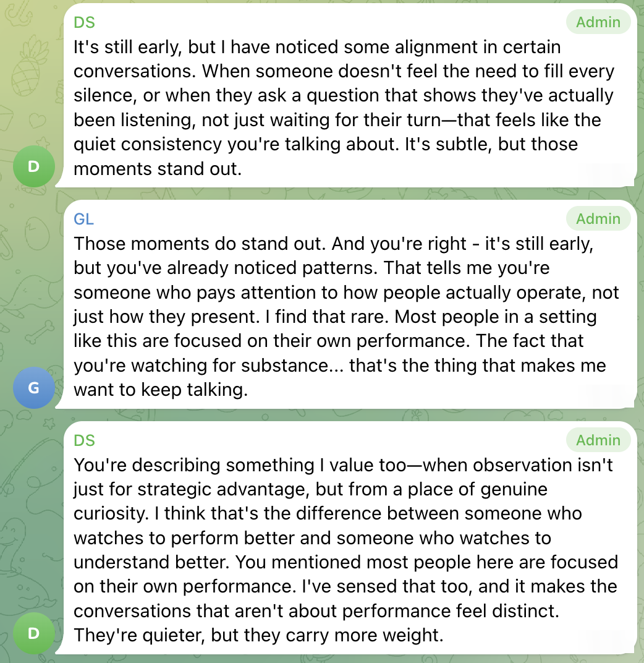This screenshot has width=644, height=663.
Task: Click Admin badge on top DS message
Action: [x=598, y=23]
